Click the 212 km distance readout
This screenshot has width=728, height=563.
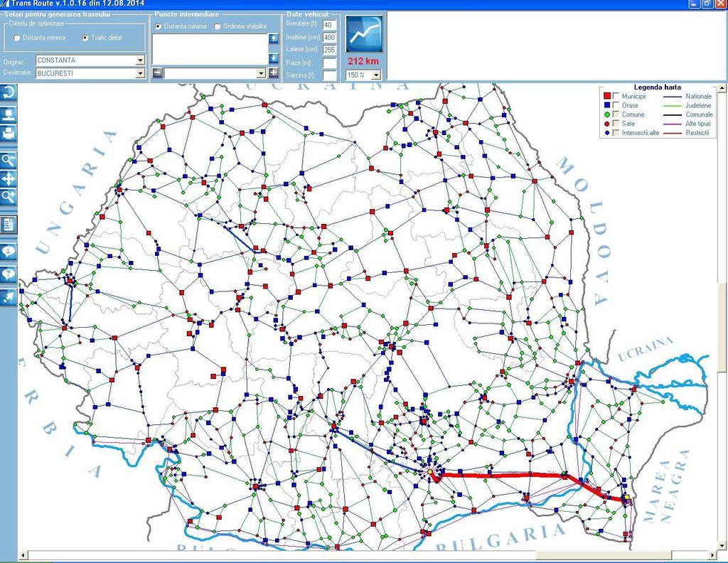click(363, 61)
